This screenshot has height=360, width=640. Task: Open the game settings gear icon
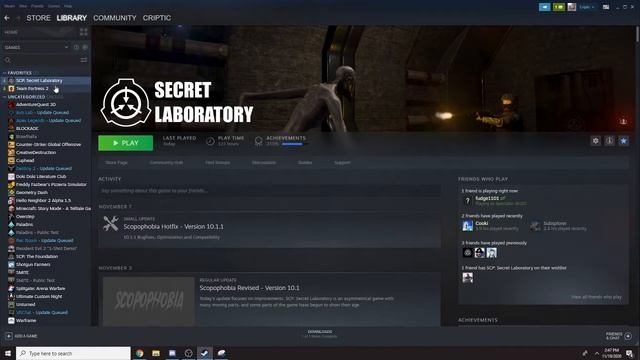click(x=596, y=141)
